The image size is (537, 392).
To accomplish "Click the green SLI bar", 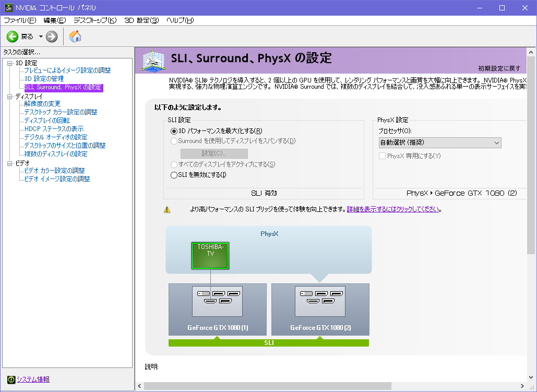I will pos(268,343).
